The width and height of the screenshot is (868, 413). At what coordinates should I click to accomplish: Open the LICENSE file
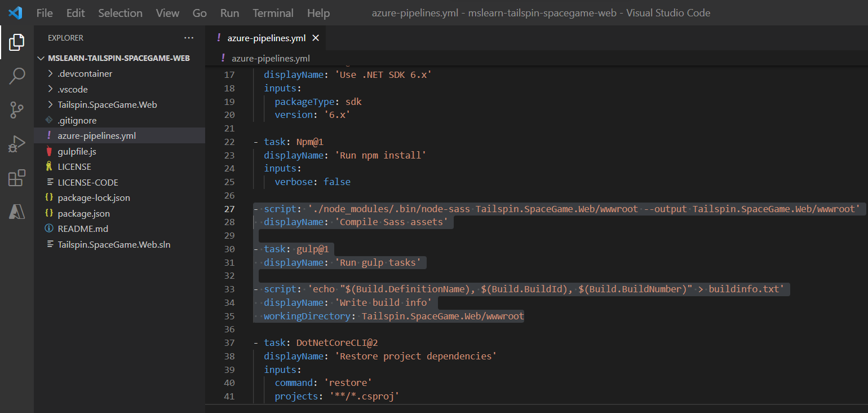point(119,167)
